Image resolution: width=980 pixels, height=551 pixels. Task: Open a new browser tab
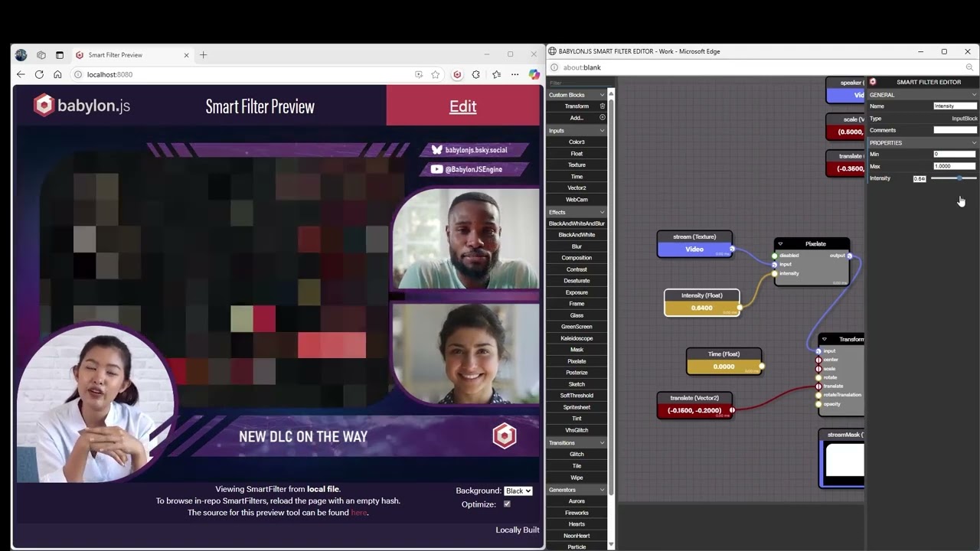tap(203, 55)
